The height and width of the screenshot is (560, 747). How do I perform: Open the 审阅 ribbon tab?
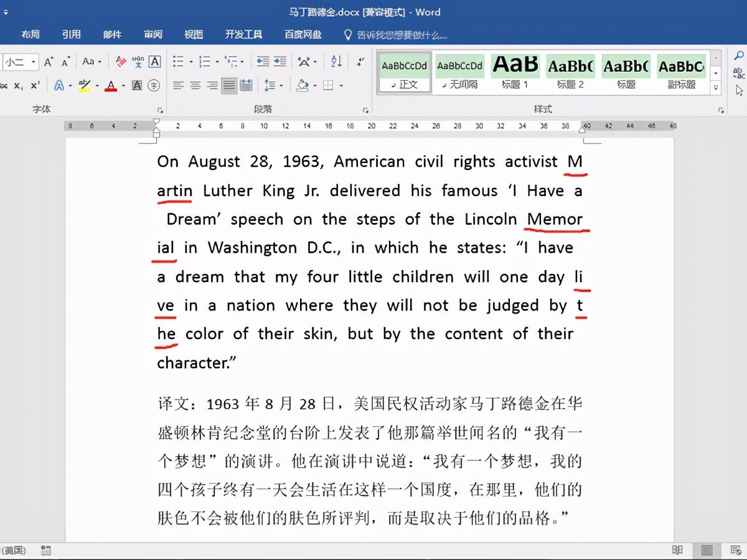pos(153,34)
